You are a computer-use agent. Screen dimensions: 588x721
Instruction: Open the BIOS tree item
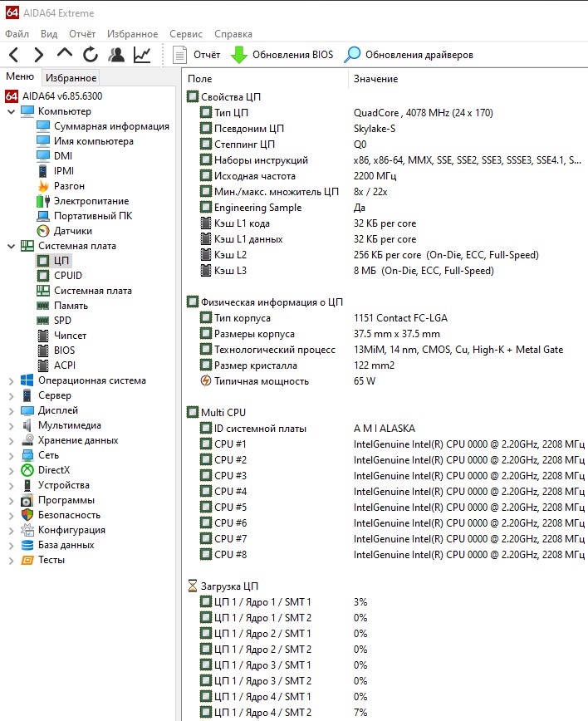pyautogui.click(x=56, y=351)
